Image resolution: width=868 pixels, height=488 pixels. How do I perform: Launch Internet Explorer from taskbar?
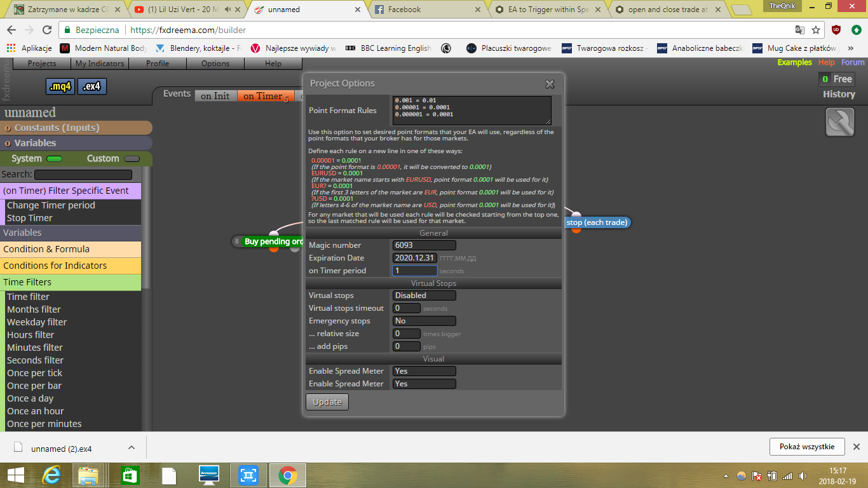pyautogui.click(x=51, y=475)
